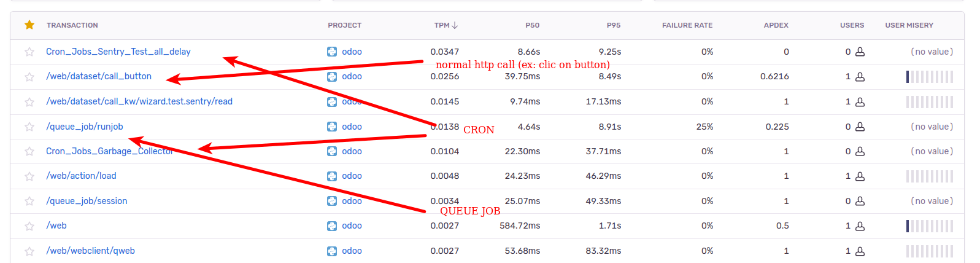Star the /queue_job/runjob transaction
The height and width of the screenshot is (263, 980).
29,127
